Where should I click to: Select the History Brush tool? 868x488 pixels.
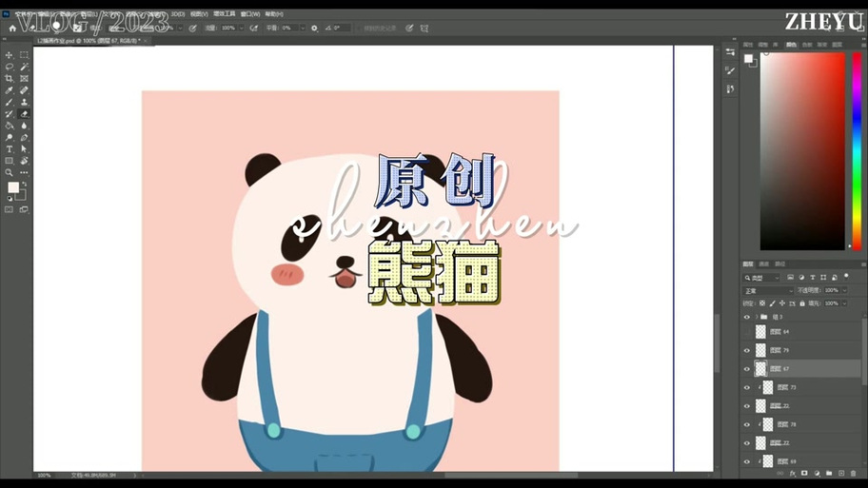point(9,114)
